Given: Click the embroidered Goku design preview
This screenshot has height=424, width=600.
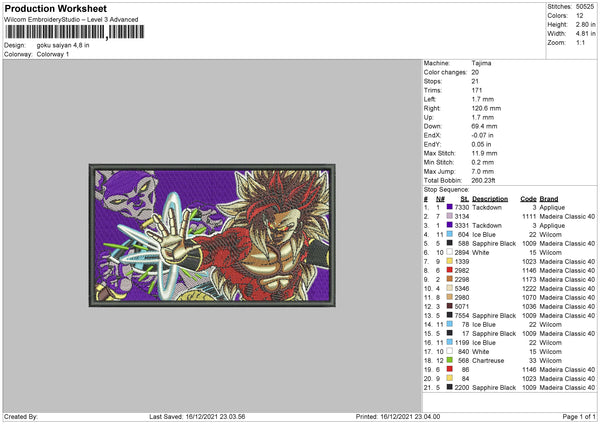Looking at the screenshot, I should pos(212,235).
